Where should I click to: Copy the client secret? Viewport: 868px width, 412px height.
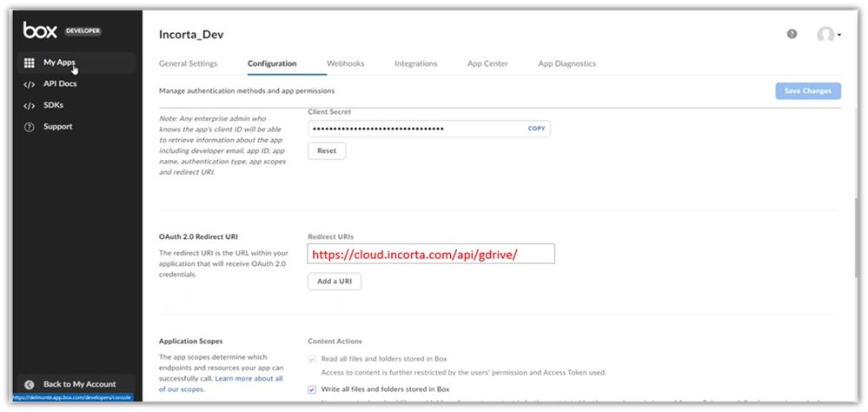[536, 129]
